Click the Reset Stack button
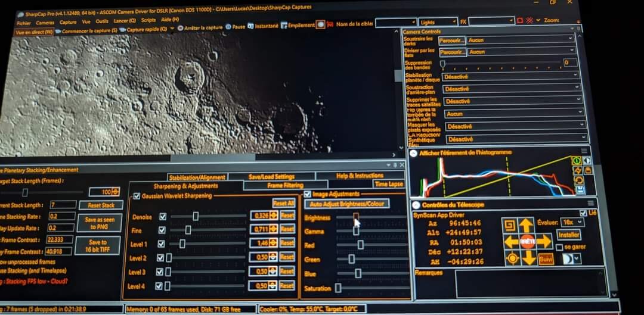The height and width of the screenshot is (315, 644). point(101,205)
